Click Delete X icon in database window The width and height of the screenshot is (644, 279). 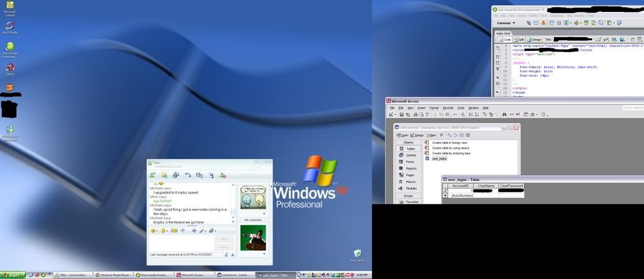click(x=441, y=135)
